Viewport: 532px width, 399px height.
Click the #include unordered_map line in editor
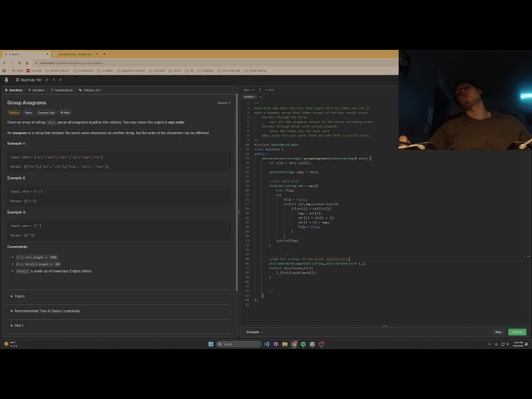click(276, 145)
